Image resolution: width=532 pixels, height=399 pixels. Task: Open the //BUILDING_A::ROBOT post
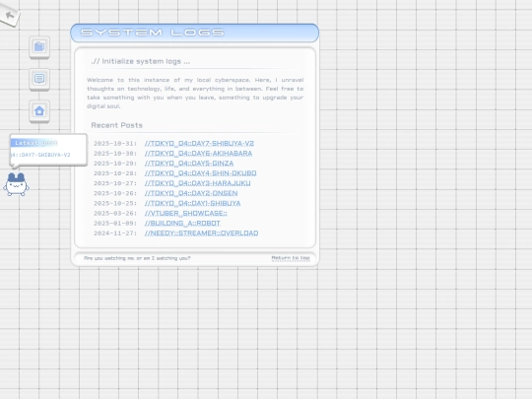182,224
